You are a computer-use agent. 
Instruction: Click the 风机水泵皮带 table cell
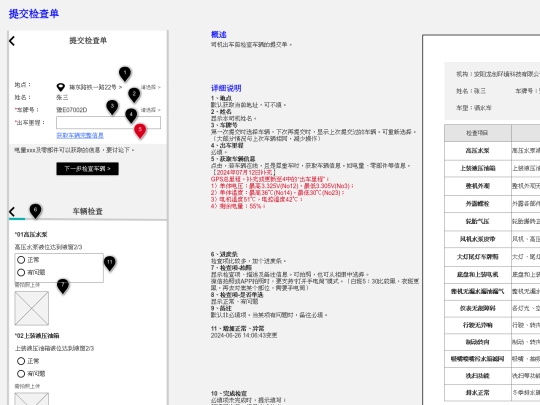click(x=478, y=239)
